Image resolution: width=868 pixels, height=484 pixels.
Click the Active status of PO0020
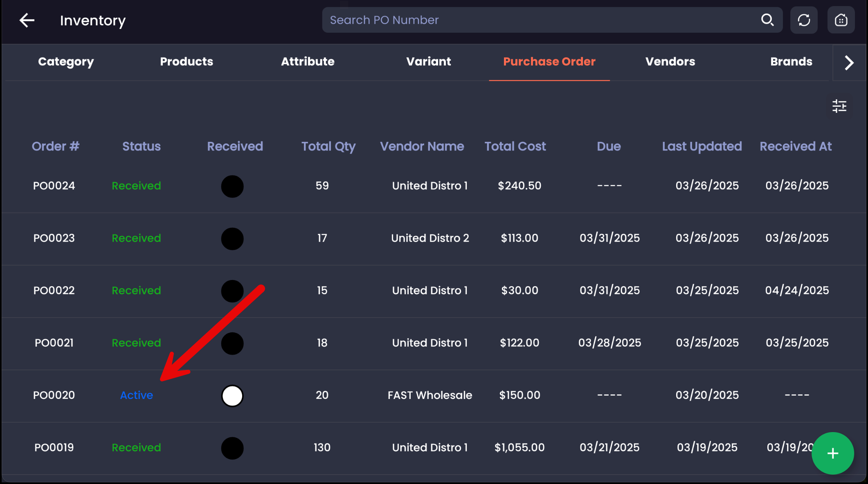(137, 395)
